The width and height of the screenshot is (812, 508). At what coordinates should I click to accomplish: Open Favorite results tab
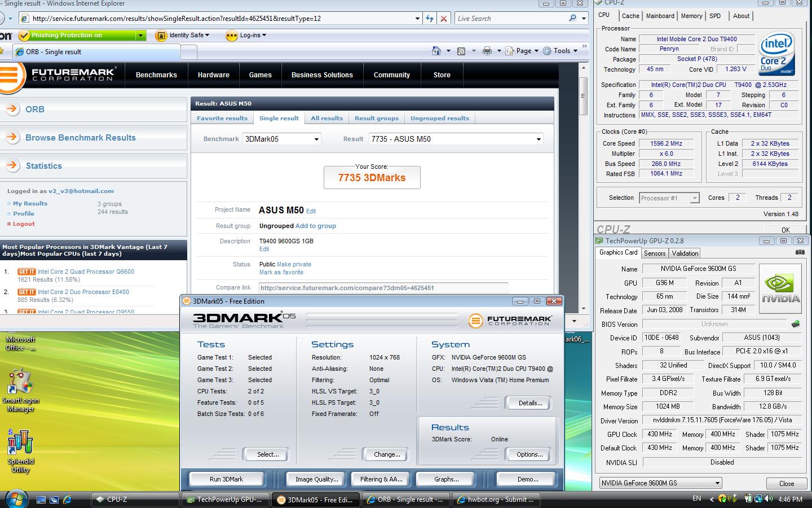tap(222, 118)
